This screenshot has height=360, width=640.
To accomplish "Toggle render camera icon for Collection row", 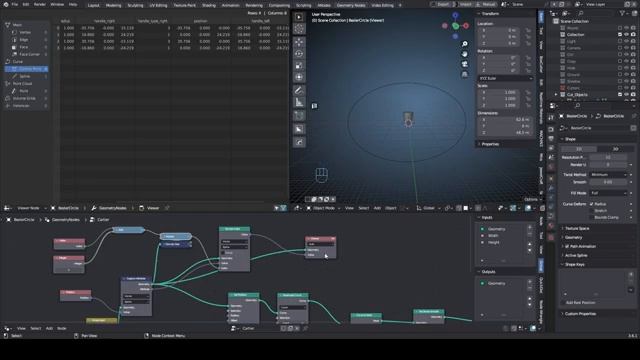I will (633, 35).
